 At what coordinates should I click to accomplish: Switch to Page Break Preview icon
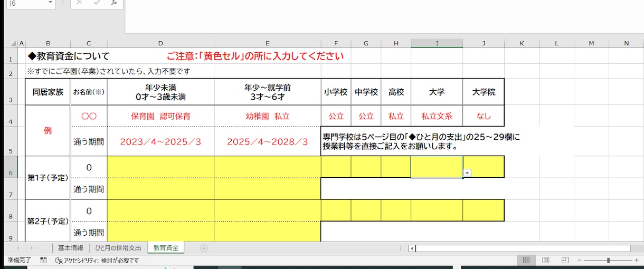[x=565, y=261]
